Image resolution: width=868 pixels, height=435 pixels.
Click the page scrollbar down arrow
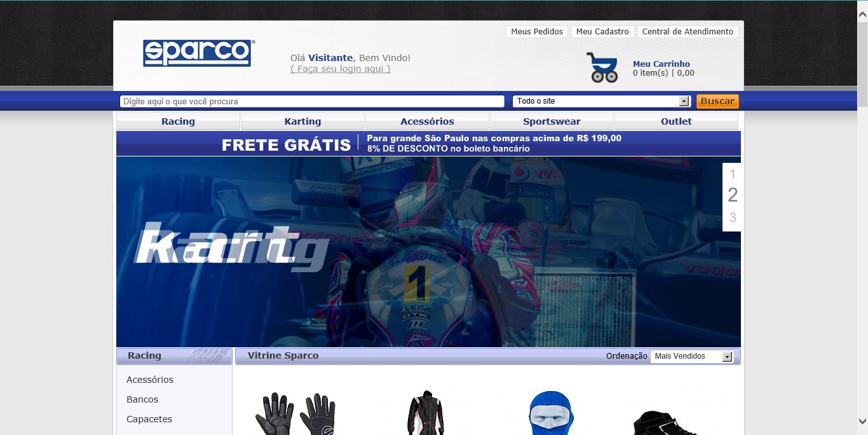pos(862,421)
